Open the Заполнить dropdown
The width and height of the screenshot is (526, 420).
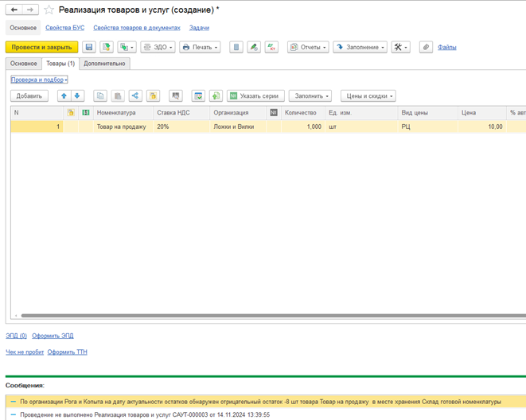tap(310, 96)
